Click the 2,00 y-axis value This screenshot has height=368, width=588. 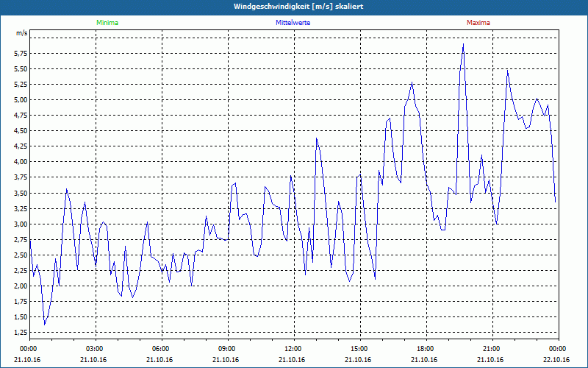tap(22, 286)
